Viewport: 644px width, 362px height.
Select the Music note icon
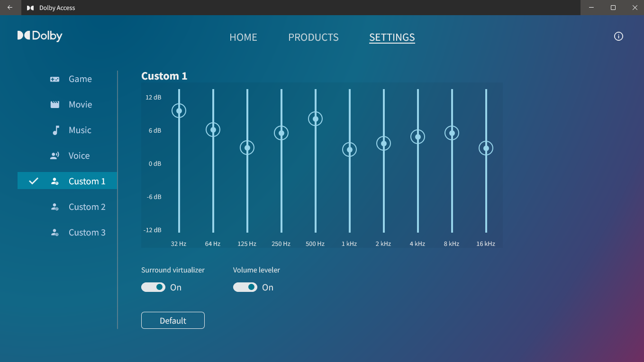coord(55,130)
